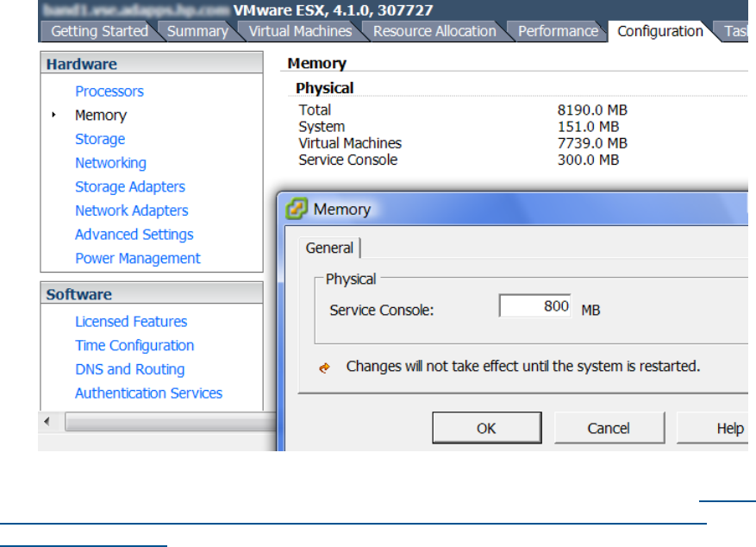Select Storage in Hardware list
Screen dimensions: 756x547
(100, 139)
